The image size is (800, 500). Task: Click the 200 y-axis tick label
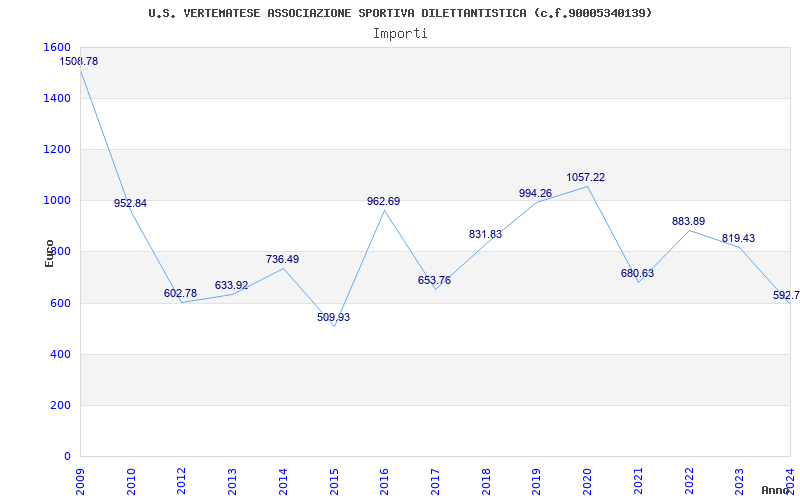pyautogui.click(x=61, y=405)
